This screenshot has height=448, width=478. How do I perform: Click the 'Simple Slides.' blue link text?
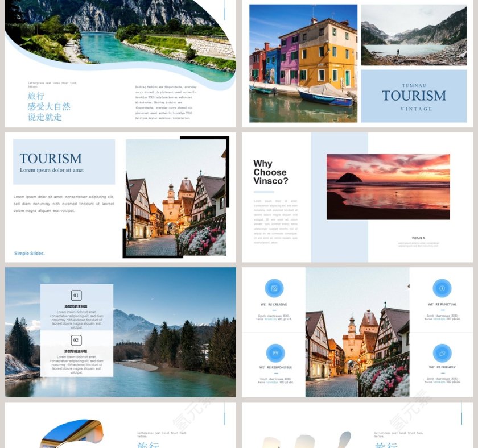point(30,254)
